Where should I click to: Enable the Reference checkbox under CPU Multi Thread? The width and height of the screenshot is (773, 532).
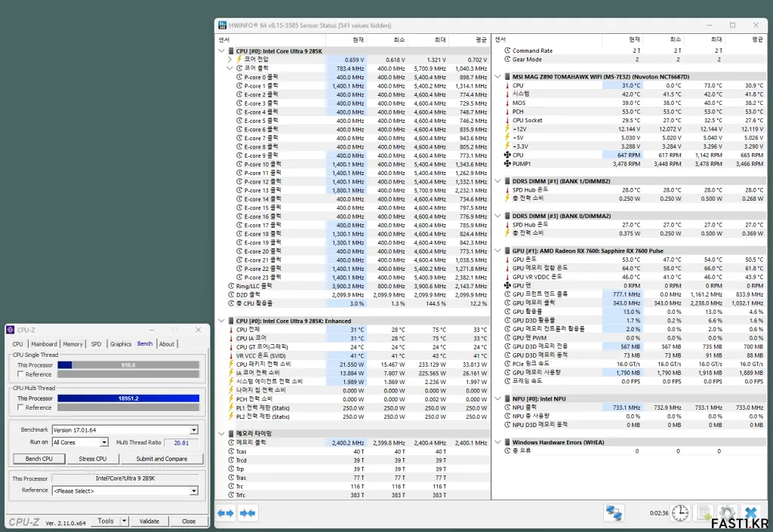pos(20,407)
